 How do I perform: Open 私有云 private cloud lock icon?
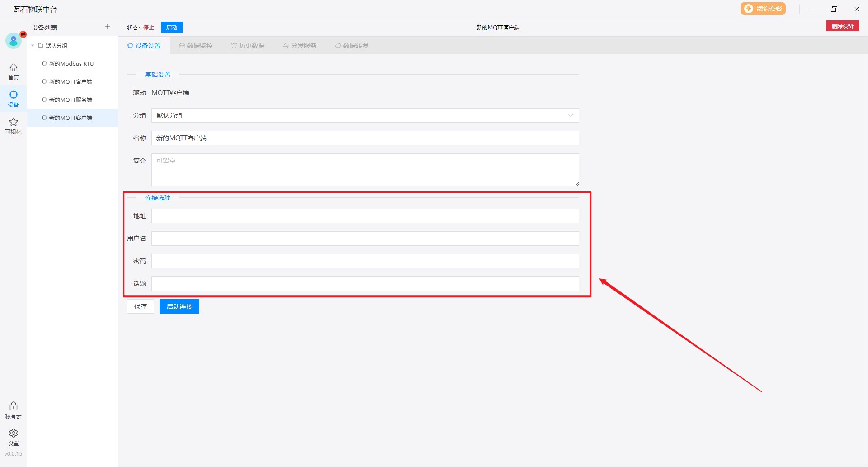[14, 410]
